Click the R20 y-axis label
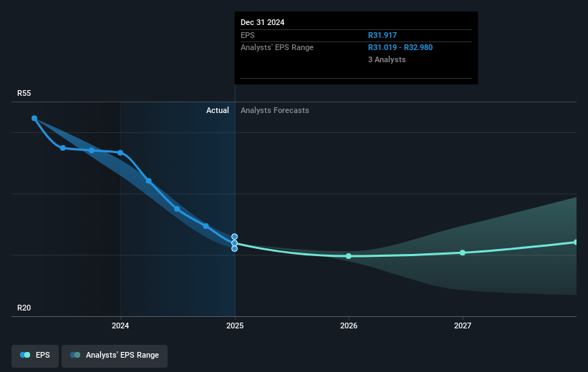 click(24, 308)
